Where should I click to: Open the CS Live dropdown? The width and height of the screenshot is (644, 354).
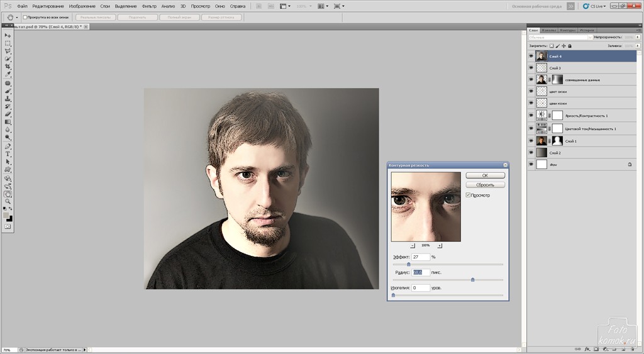tap(594, 6)
